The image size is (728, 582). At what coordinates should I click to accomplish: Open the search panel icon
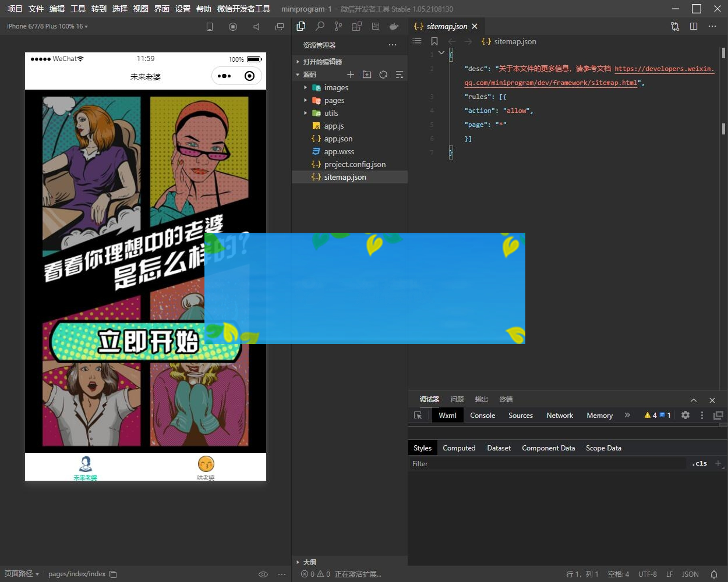click(x=320, y=26)
